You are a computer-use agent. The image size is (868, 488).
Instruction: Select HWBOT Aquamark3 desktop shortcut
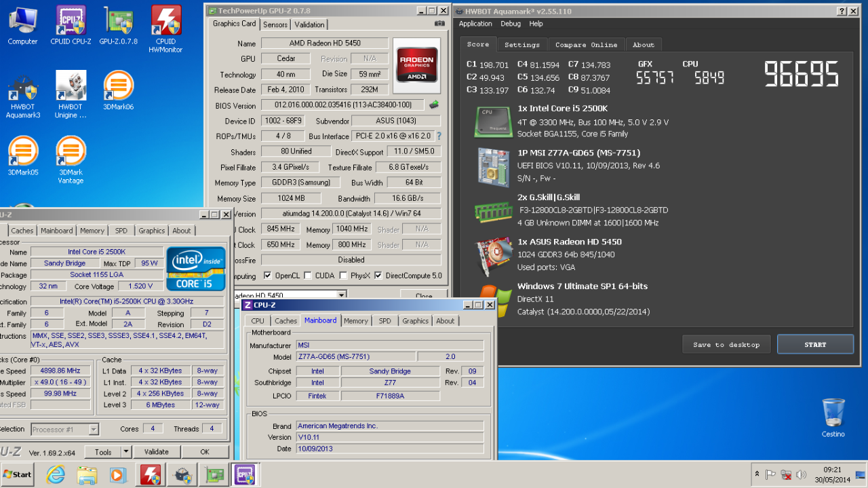coord(23,95)
